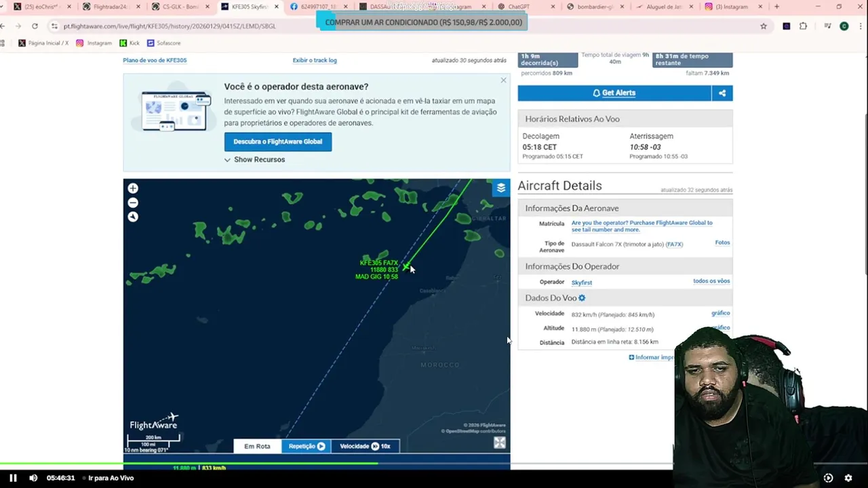Open the map layers menu
This screenshot has height=488, width=868.
tap(501, 188)
